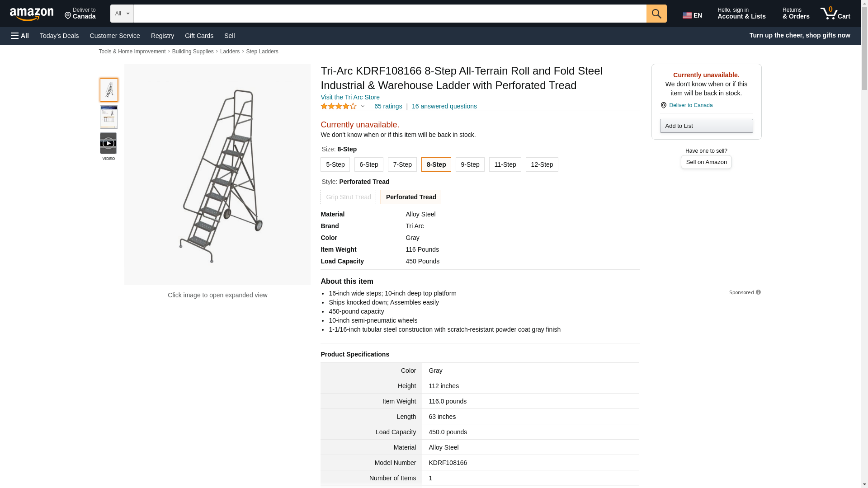Select the 5-Step size option
This screenshot has width=868, height=488.
click(x=335, y=164)
